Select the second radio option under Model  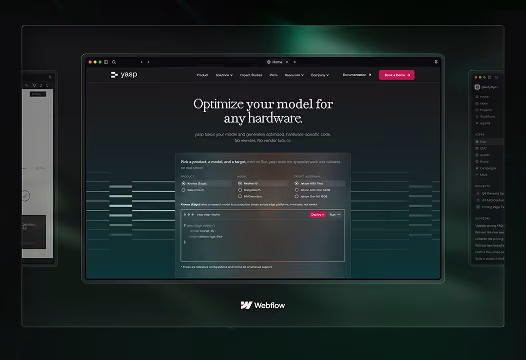point(240,190)
